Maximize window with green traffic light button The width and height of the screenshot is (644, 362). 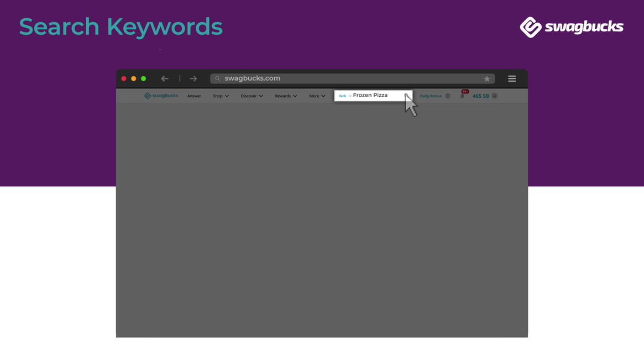pos(143,78)
